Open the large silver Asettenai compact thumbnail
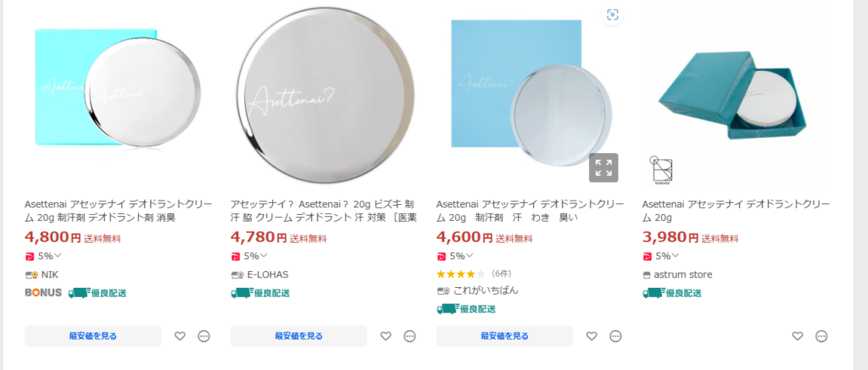This screenshot has width=868, height=370. (325, 95)
